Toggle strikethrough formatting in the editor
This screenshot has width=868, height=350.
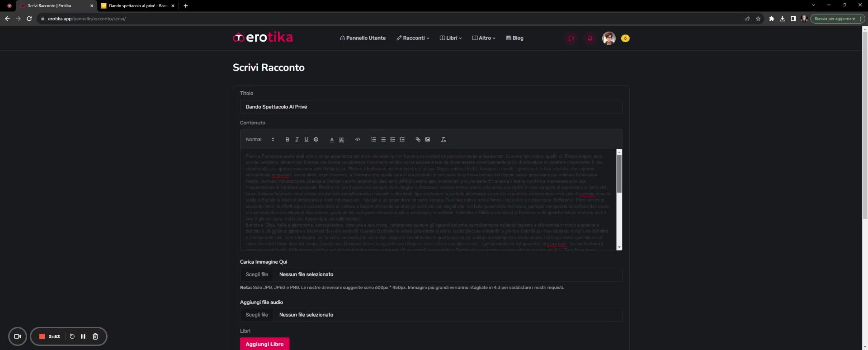point(316,140)
